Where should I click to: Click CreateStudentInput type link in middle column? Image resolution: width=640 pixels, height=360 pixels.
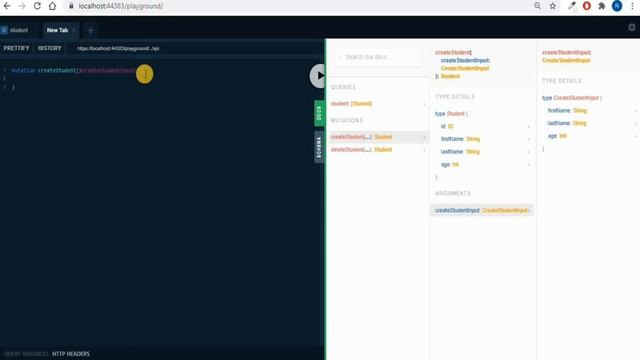[465, 68]
